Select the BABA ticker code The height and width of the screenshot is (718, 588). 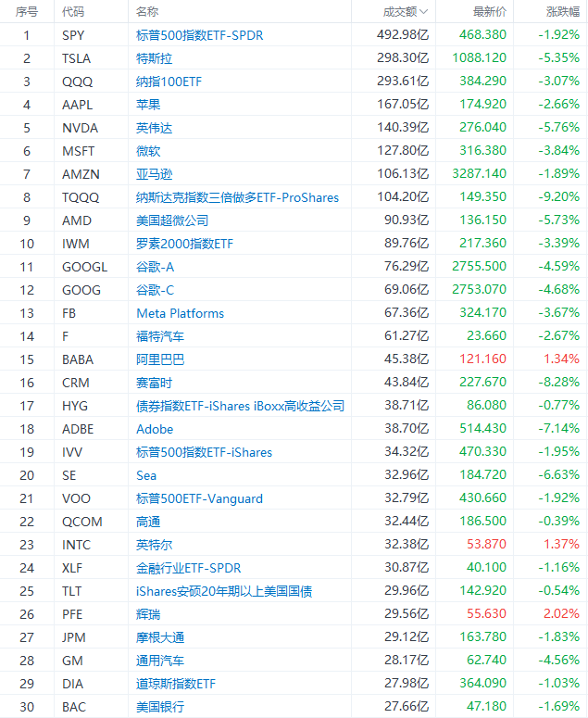78,359
